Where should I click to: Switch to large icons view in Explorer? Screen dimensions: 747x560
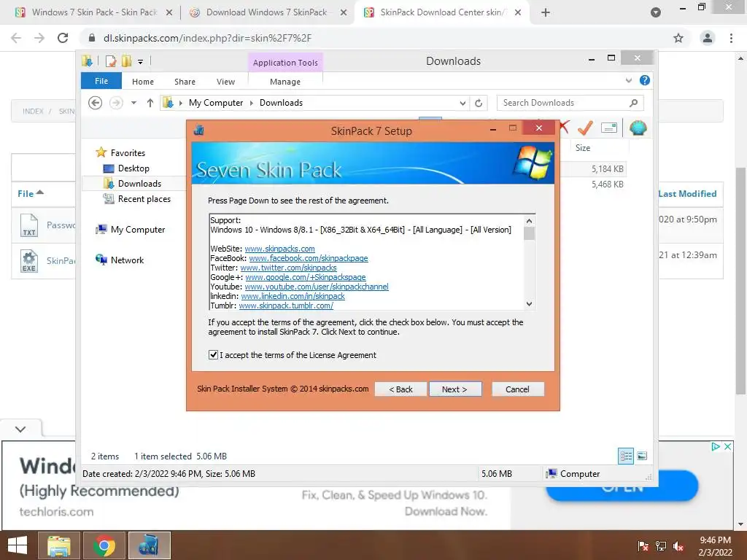coord(642,456)
